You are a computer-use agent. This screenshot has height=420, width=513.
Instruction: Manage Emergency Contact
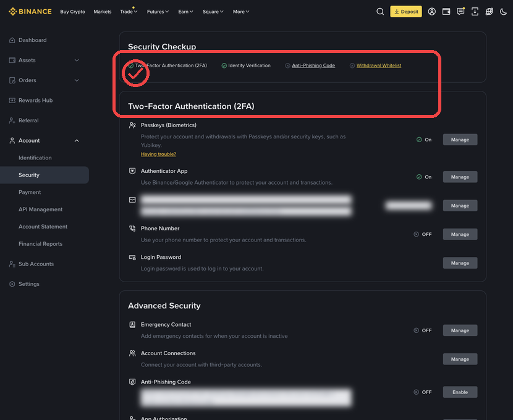click(460, 330)
